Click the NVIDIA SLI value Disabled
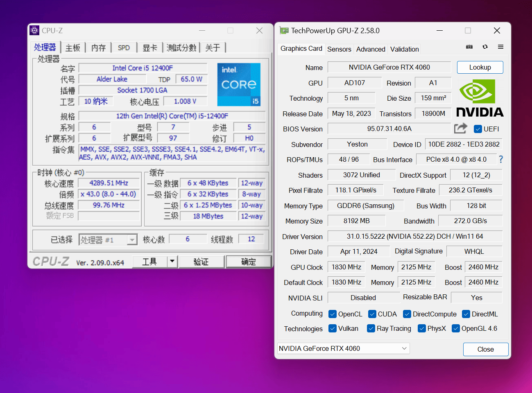The height and width of the screenshot is (393, 532). (x=363, y=298)
